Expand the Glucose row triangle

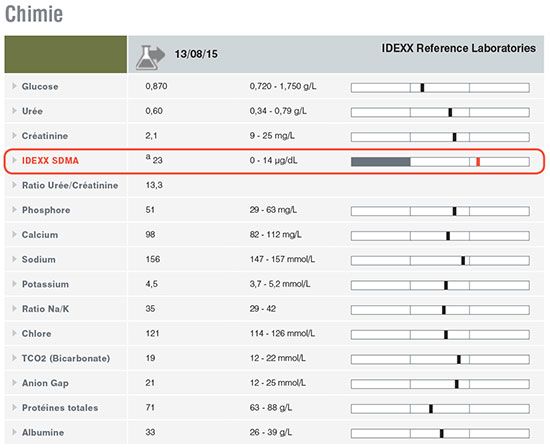tap(14, 86)
